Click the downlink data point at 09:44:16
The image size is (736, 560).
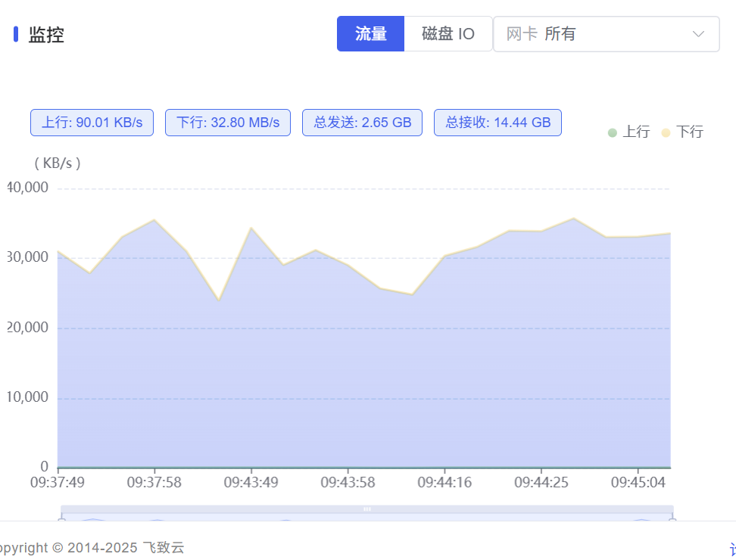click(444, 256)
